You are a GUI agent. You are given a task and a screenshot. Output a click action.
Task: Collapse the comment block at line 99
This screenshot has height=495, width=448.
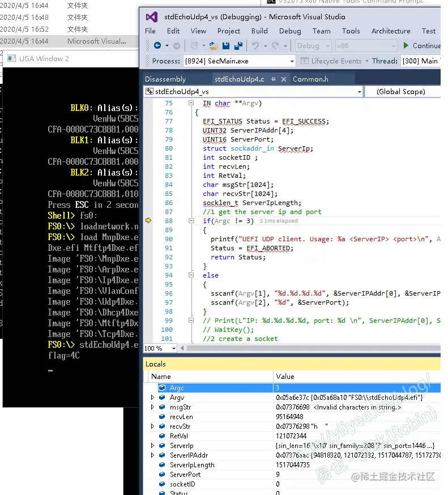[x=191, y=321]
